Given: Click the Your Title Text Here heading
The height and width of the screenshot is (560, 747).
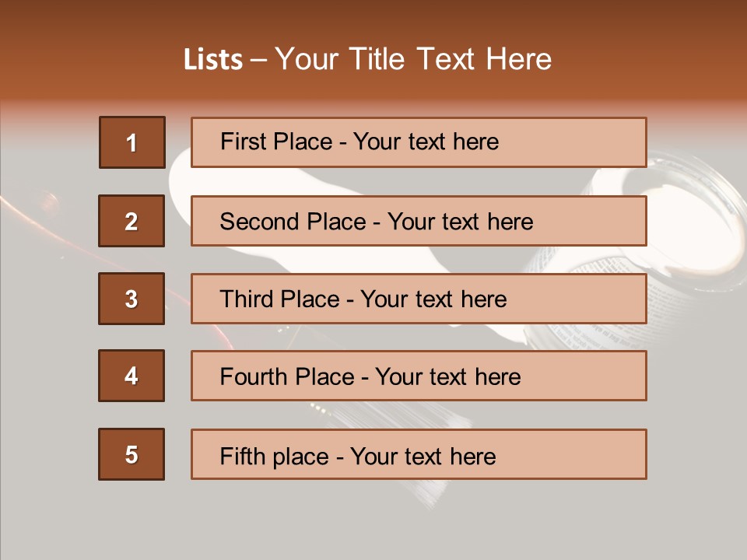Looking at the screenshot, I should 413,60.
